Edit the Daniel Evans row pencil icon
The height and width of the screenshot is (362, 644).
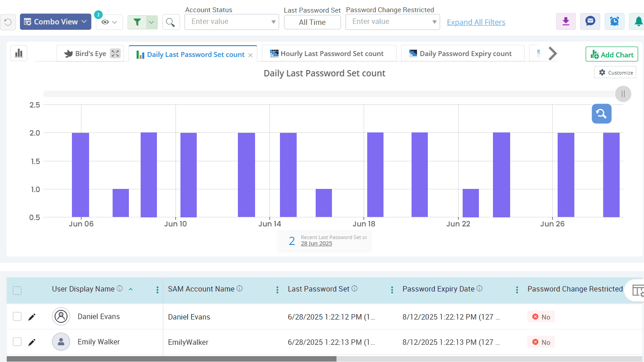tap(32, 317)
